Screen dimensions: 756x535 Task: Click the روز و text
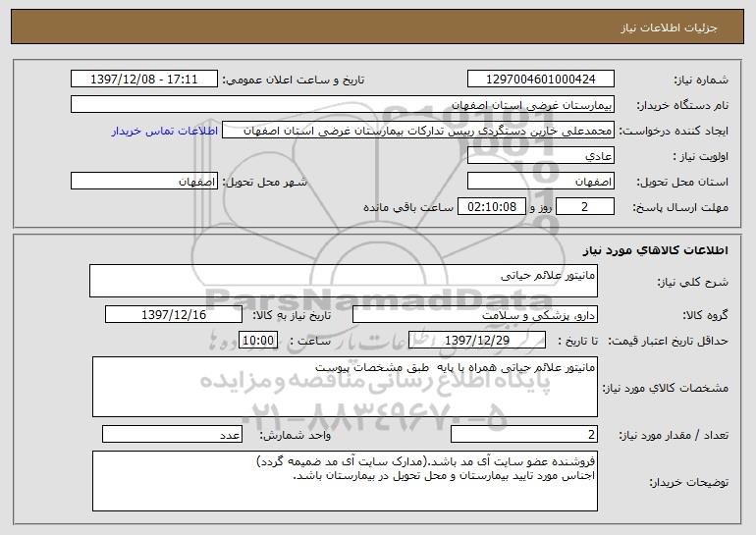pyautogui.click(x=540, y=207)
